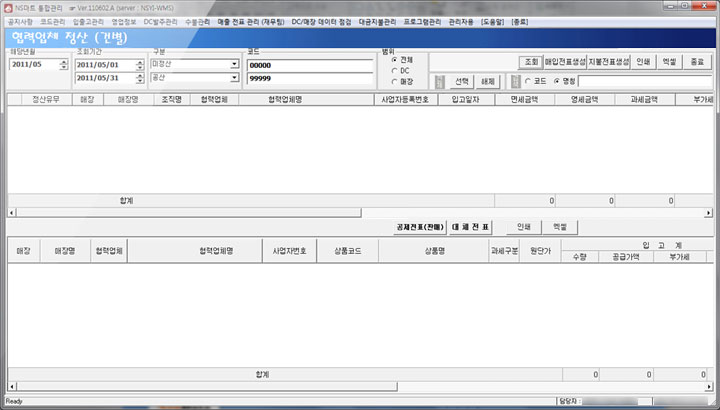Click the lower grid right scroll arrow

(x=709, y=387)
